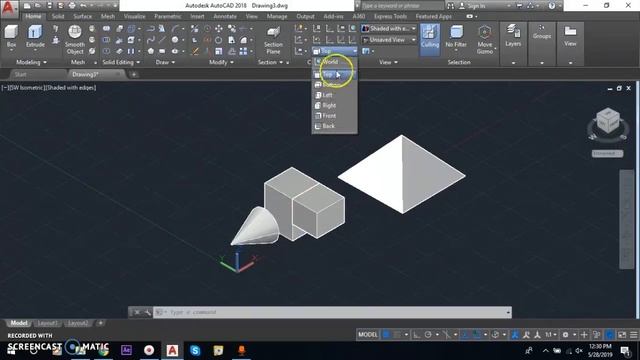Choose Right from the UCS list

pos(334,105)
